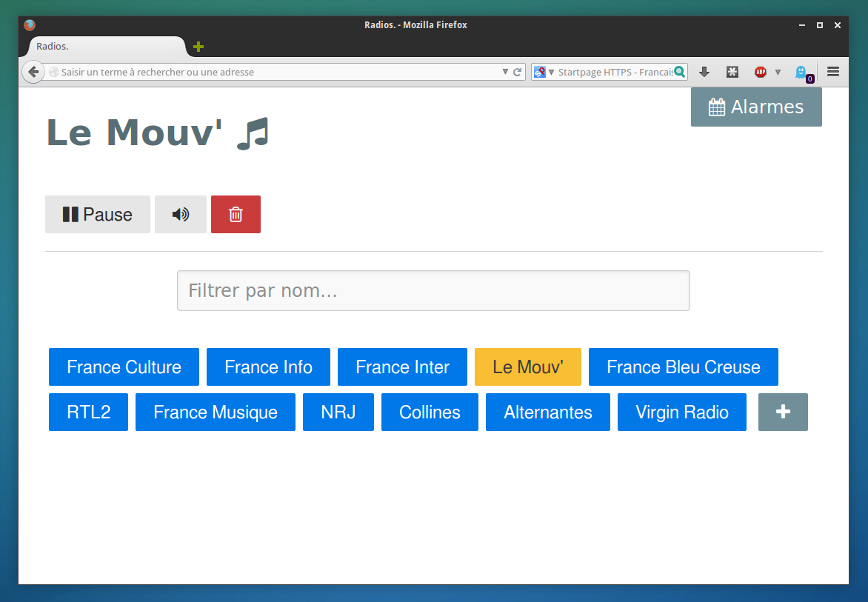868x602 pixels.
Task: Open Adblock Plus dropdown arrow
Action: pyautogui.click(x=778, y=72)
